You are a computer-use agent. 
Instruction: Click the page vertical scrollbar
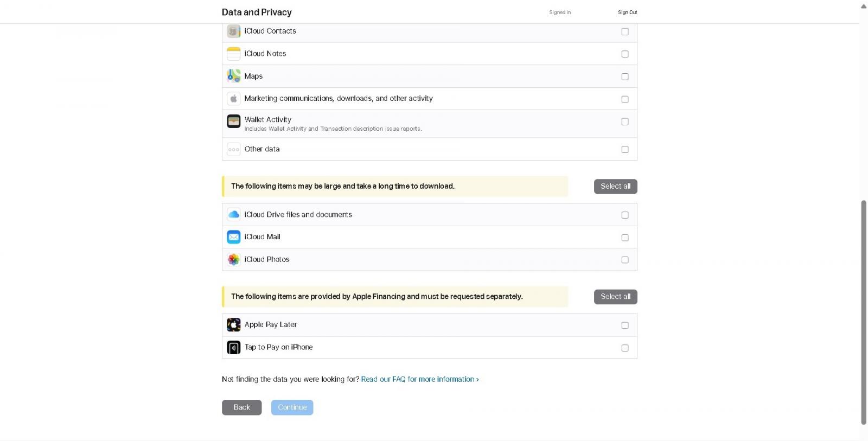864,312
